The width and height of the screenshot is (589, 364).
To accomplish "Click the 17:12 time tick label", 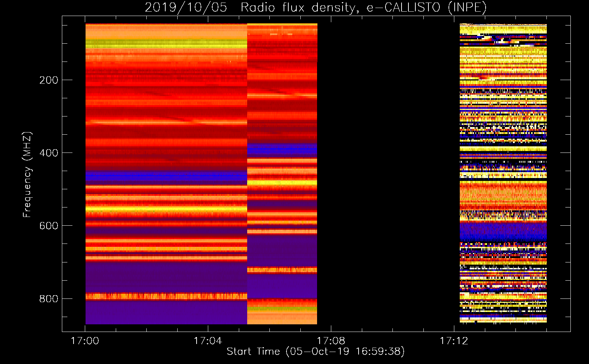I will tap(454, 341).
